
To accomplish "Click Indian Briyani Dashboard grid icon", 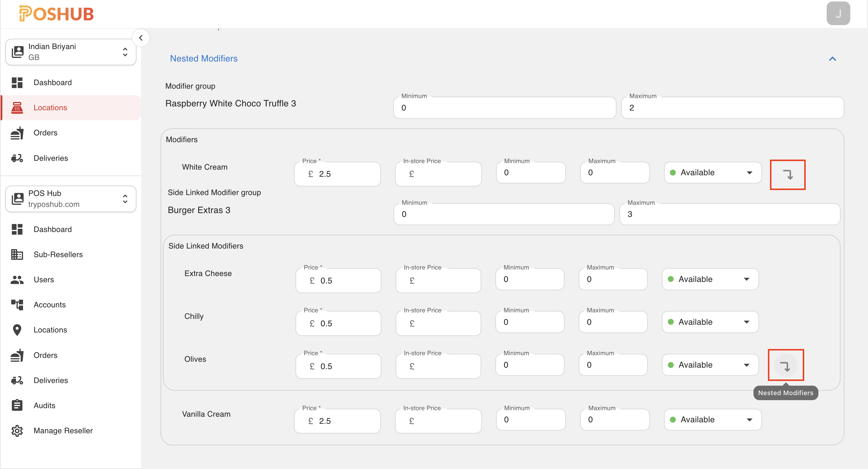I will tap(17, 83).
